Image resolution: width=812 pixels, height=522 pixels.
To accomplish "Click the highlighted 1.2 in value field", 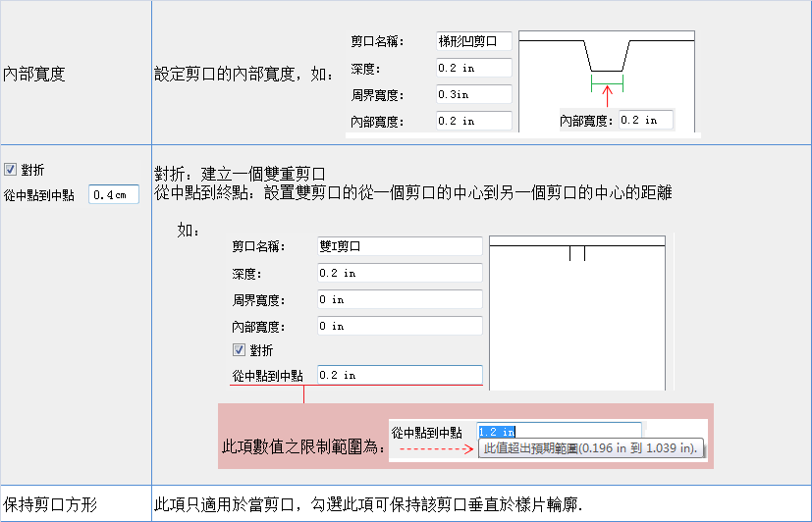I will [558, 431].
